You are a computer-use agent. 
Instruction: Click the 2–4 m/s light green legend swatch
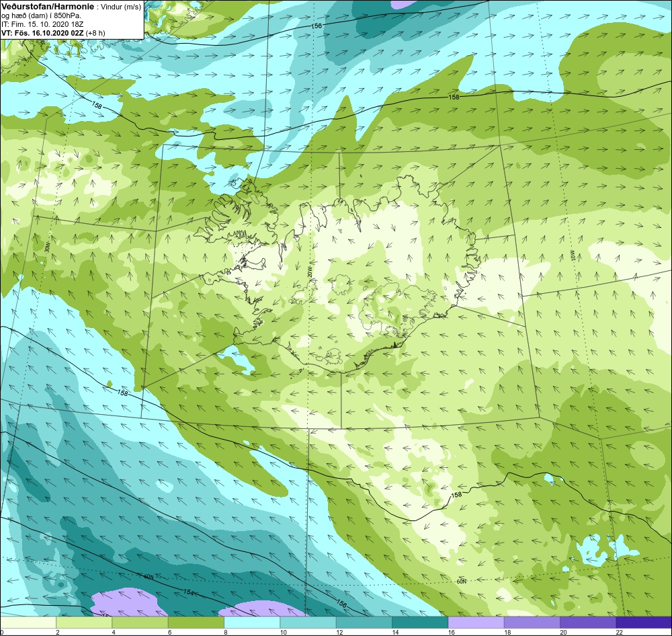[x=84, y=622]
